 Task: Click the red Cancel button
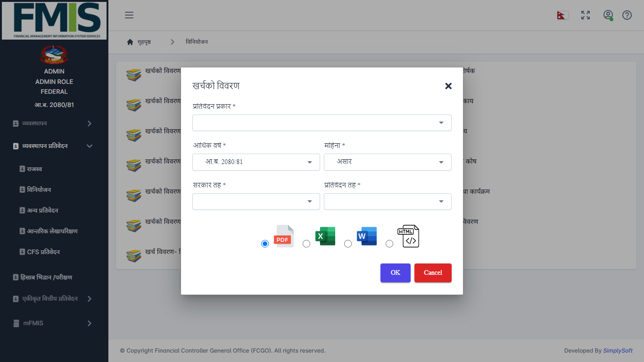point(433,273)
